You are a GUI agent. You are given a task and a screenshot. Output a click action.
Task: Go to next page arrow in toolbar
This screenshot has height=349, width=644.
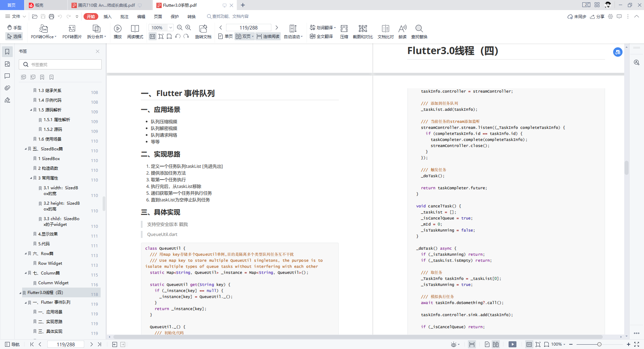(277, 28)
